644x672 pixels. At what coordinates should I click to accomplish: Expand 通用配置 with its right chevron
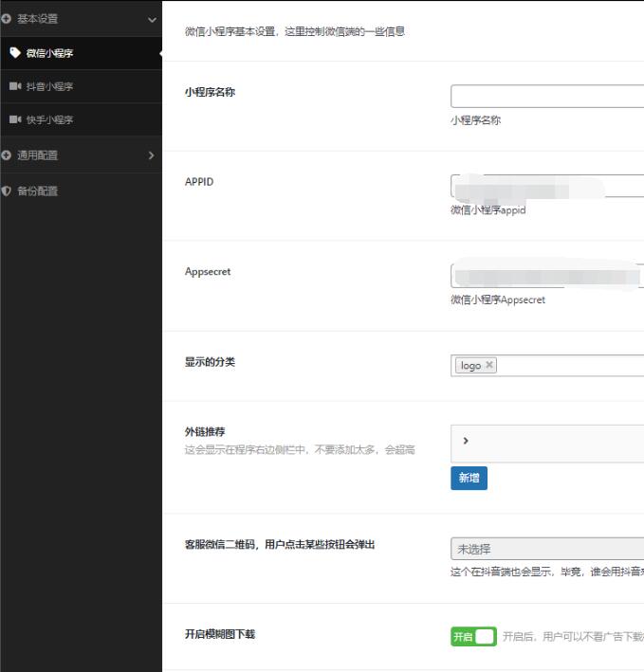pyautogui.click(x=151, y=155)
